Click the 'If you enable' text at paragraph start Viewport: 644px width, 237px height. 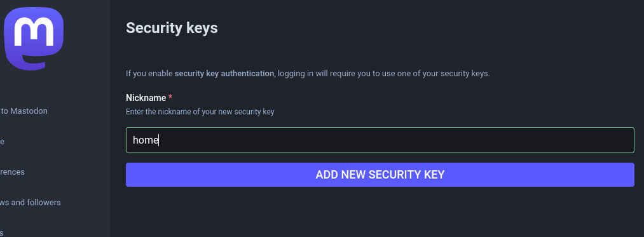(149, 74)
